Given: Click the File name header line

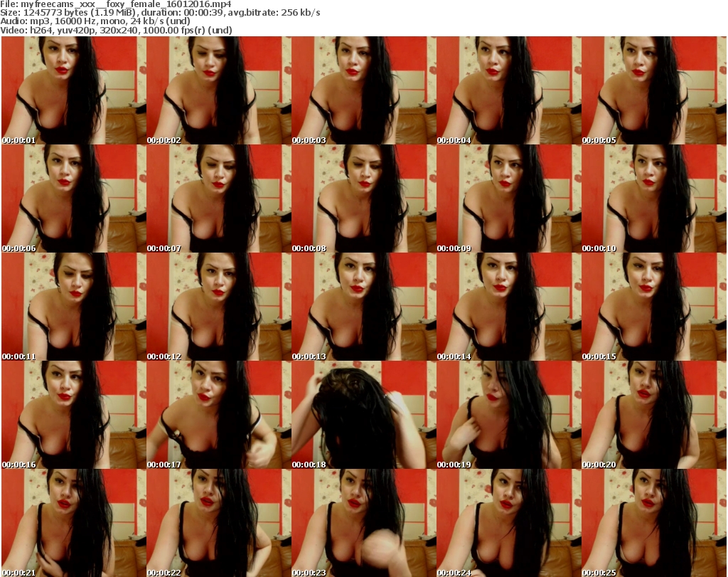Looking at the screenshot, I should click(116, 4).
